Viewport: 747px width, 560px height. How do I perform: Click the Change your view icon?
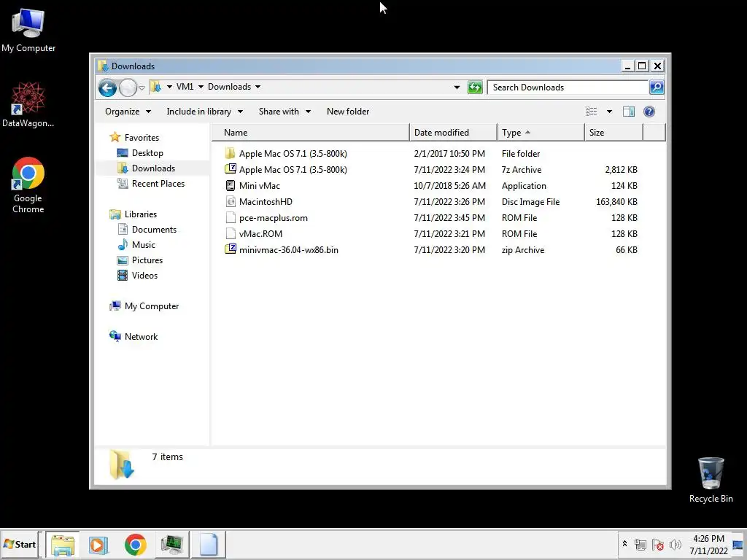591,112
